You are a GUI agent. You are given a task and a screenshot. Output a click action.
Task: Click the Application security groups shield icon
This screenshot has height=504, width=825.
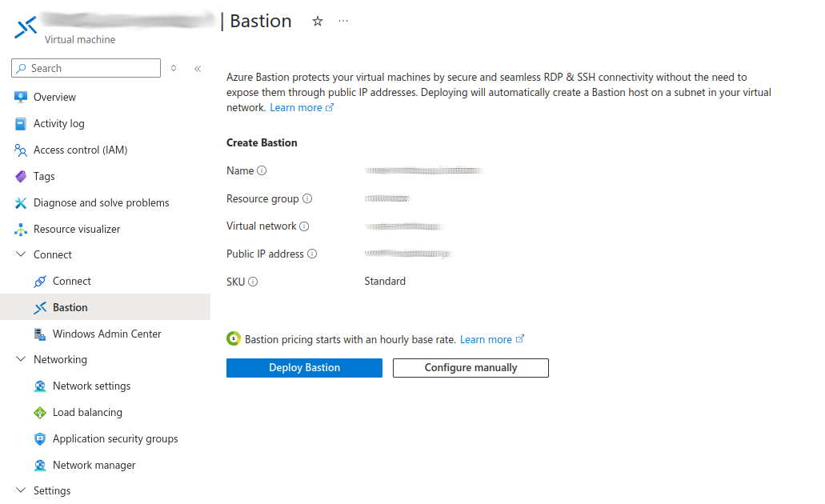coord(40,438)
